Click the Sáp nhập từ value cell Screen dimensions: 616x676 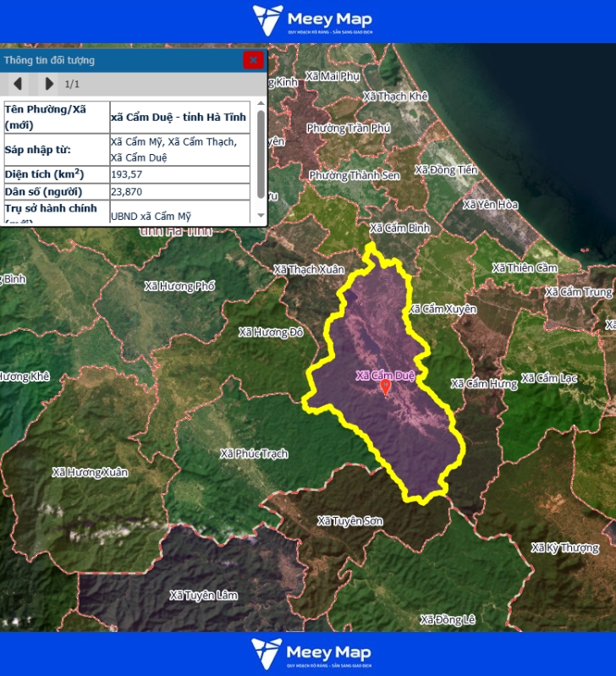pos(179,150)
